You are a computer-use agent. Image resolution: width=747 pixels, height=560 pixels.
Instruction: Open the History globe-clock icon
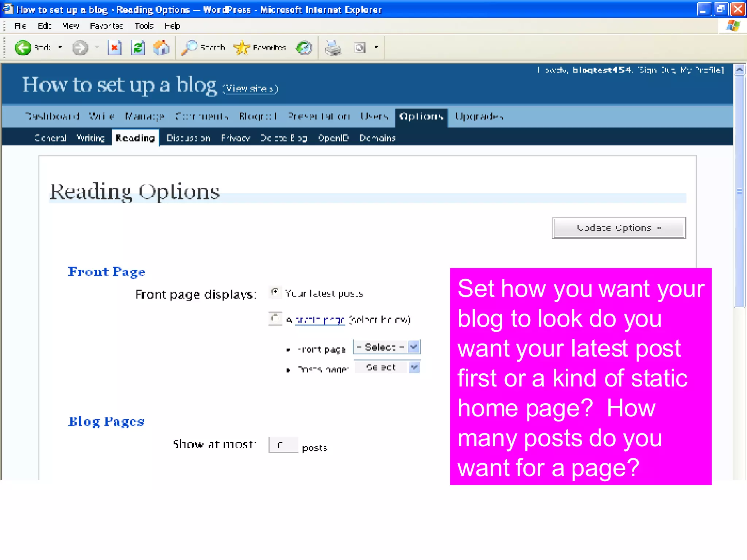(x=304, y=47)
